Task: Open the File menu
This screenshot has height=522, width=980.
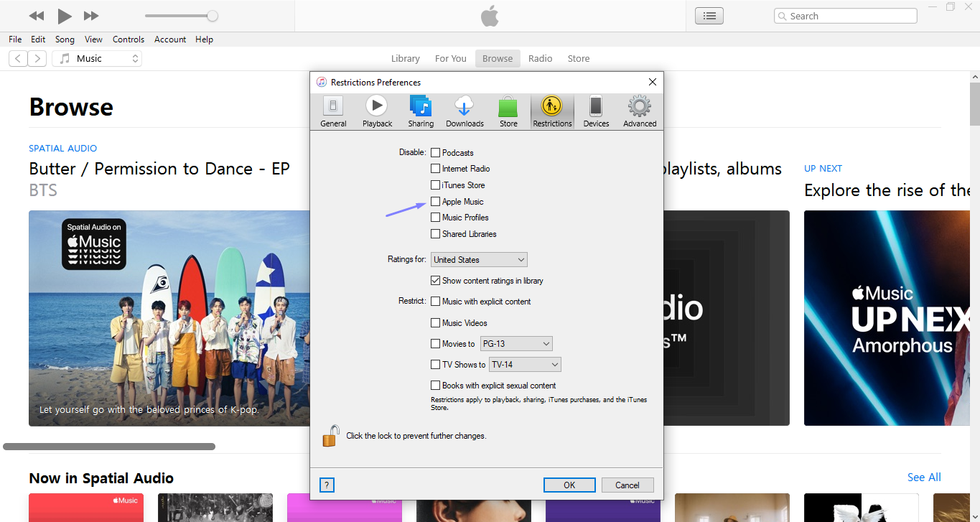Action: pos(15,39)
